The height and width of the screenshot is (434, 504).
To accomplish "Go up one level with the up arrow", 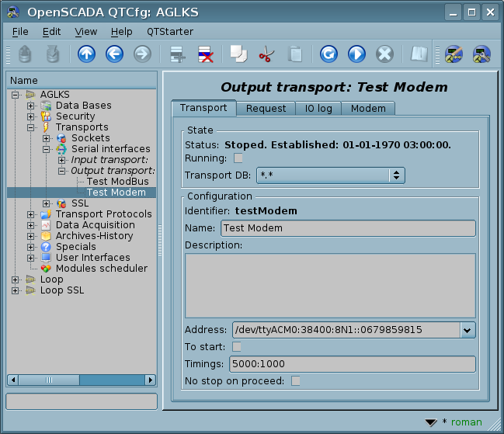I will click(x=86, y=54).
